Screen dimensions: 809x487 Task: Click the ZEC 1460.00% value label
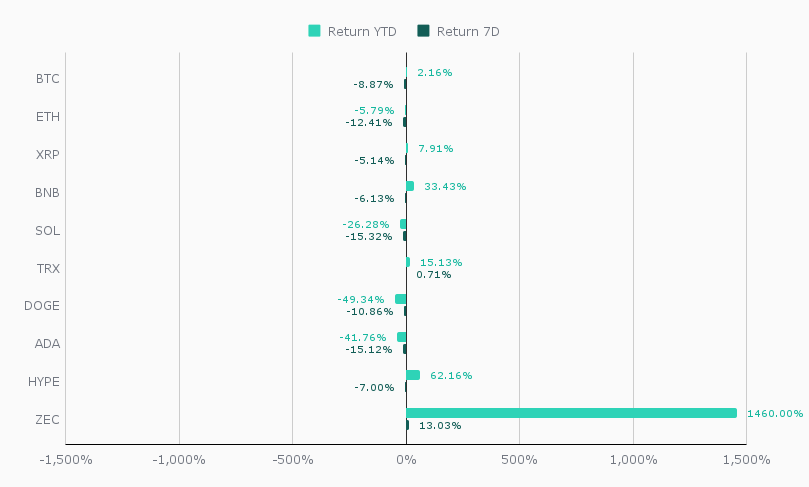(x=774, y=413)
